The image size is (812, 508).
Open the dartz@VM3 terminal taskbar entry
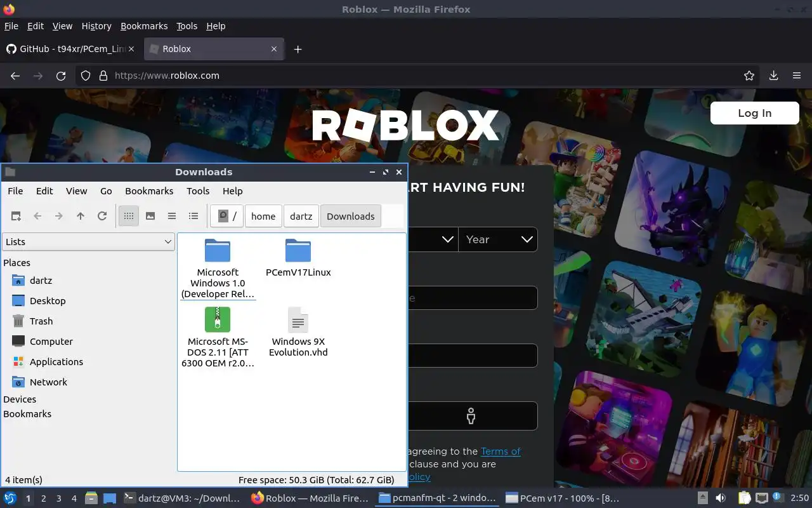[x=182, y=498]
